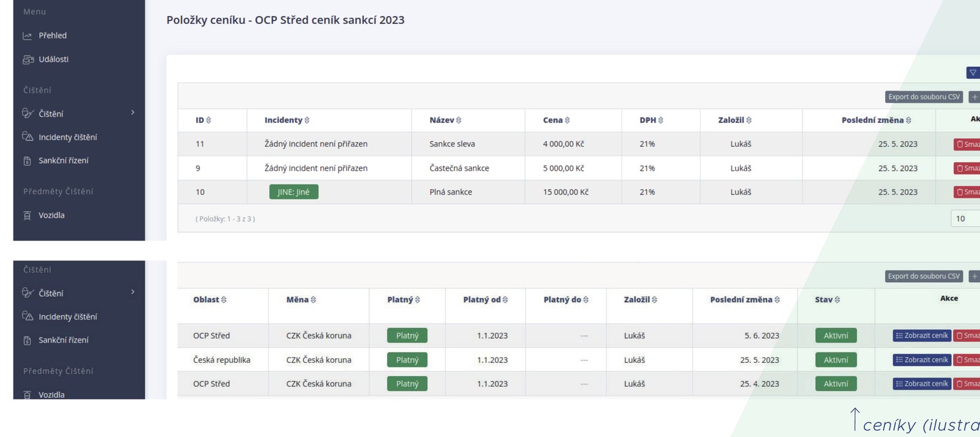The height and width of the screenshot is (437, 980).
Task: Sort by Poslední změna in the table with Cena column
Action: point(876,120)
